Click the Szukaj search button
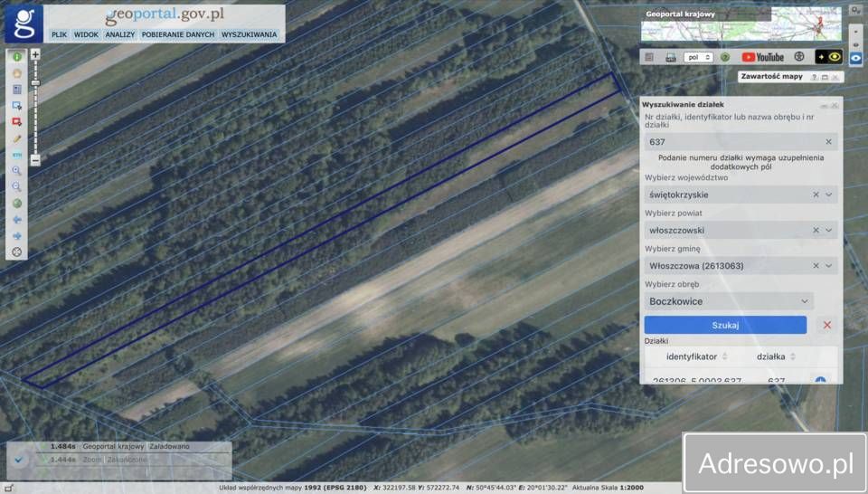 point(725,325)
